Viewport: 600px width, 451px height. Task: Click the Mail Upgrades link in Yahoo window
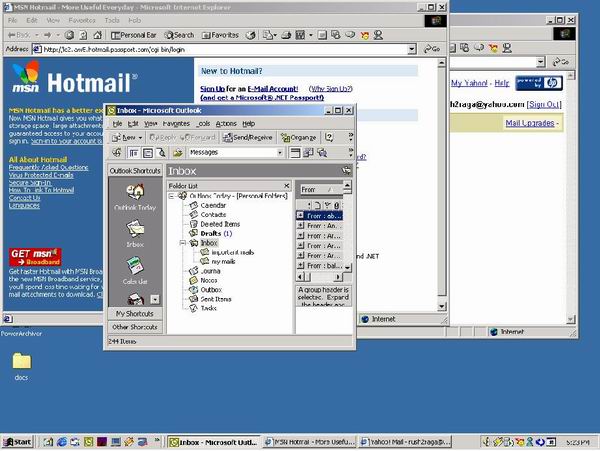(x=530, y=123)
